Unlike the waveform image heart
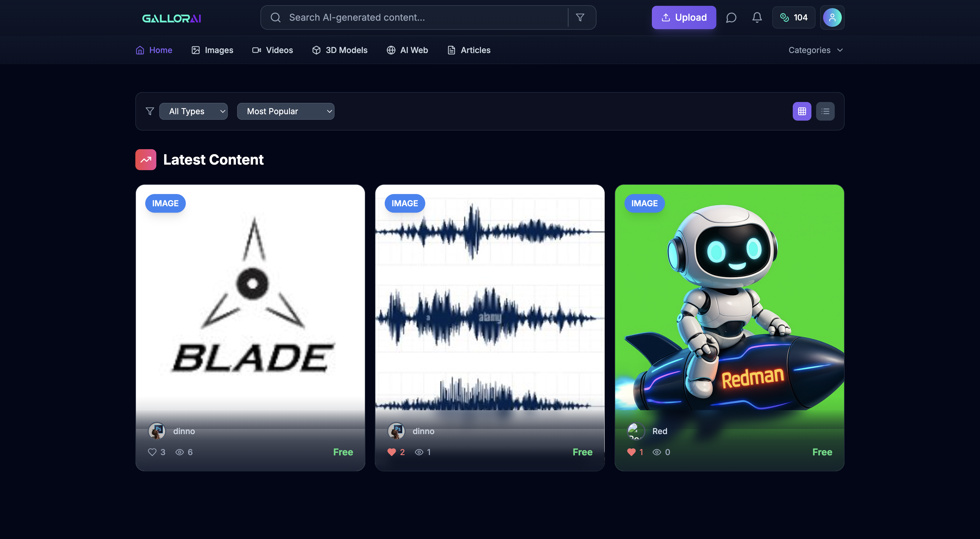Viewport: 980px width, 539px height. click(x=391, y=452)
